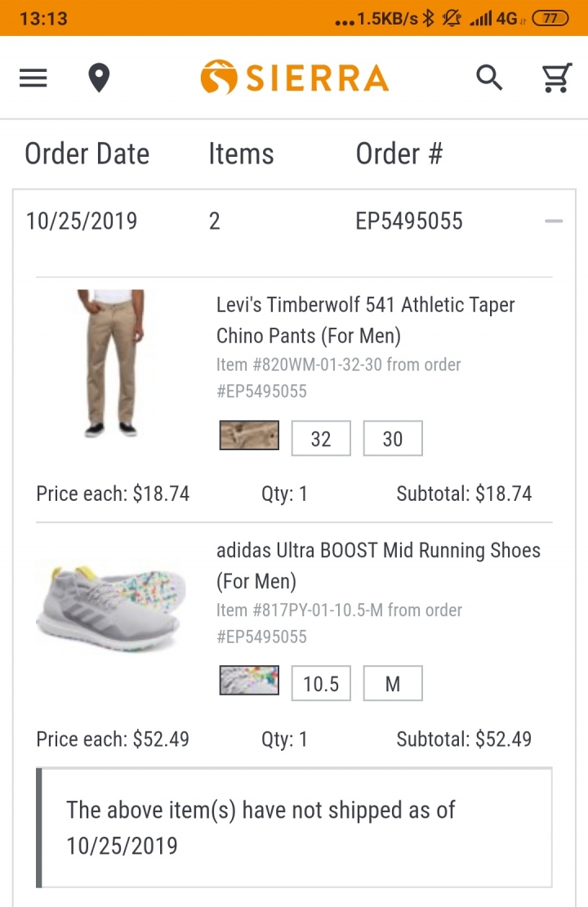Tap the Bluetooth icon in status bar
Image resolution: width=588 pixels, height=907 pixels.
point(428,19)
